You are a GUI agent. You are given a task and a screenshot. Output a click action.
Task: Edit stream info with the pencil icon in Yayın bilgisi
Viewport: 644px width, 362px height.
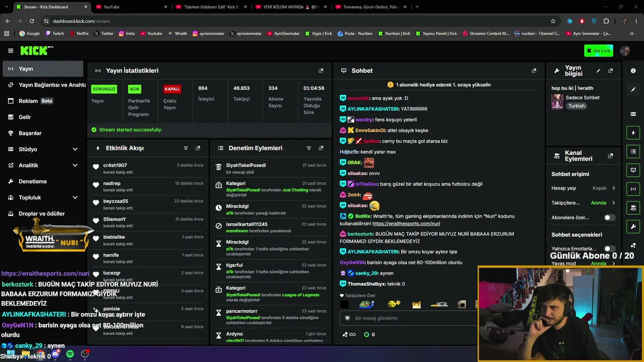click(598, 71)
